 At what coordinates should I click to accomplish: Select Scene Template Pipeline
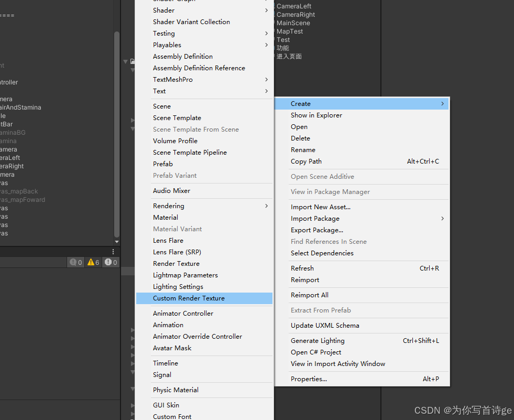point(204,153)
